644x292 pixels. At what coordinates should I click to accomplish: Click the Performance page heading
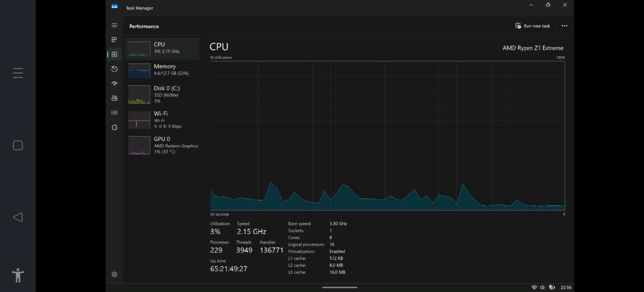point(144,26)
